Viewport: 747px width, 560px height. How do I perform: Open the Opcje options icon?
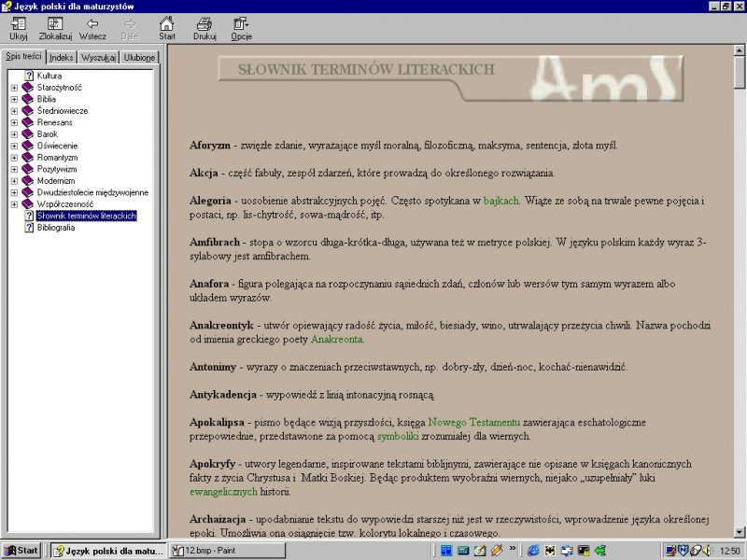(x=241, y=24)
